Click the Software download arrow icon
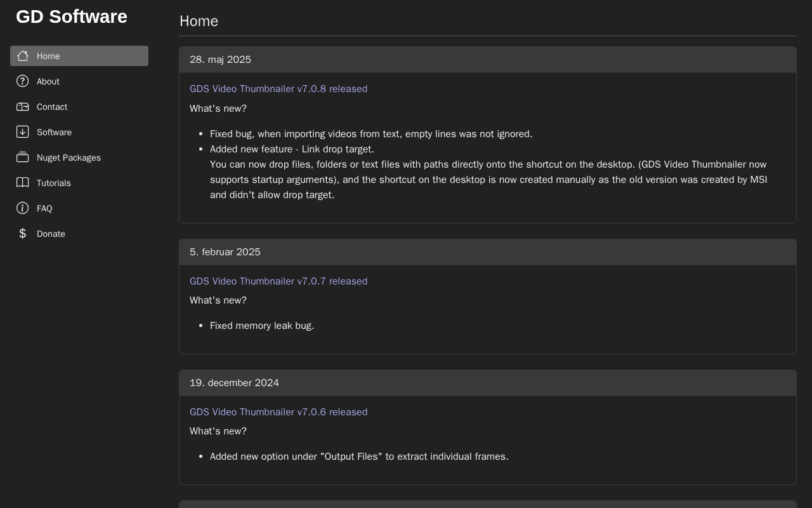The height and width of the screenshot is (508, 812). [23, 132]
